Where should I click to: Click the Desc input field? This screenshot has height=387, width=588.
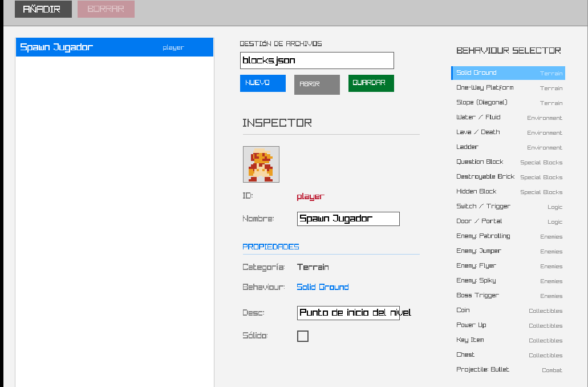(348, 313)
